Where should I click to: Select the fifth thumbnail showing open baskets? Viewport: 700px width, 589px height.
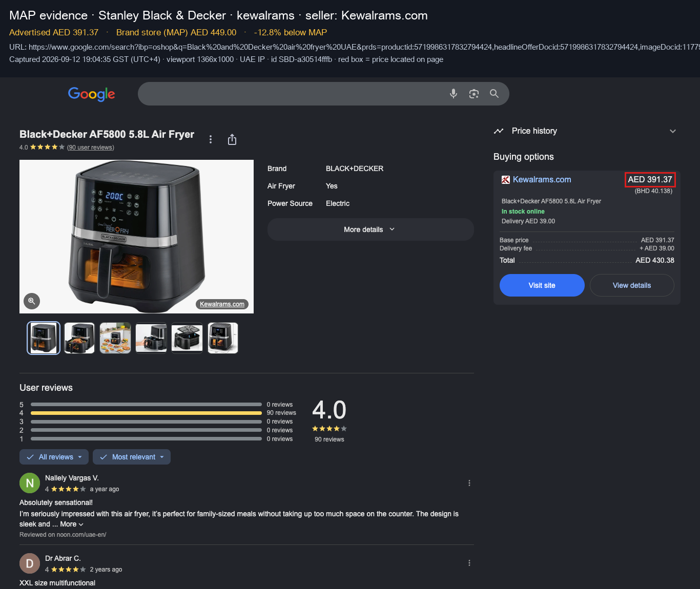coord(187,338)
